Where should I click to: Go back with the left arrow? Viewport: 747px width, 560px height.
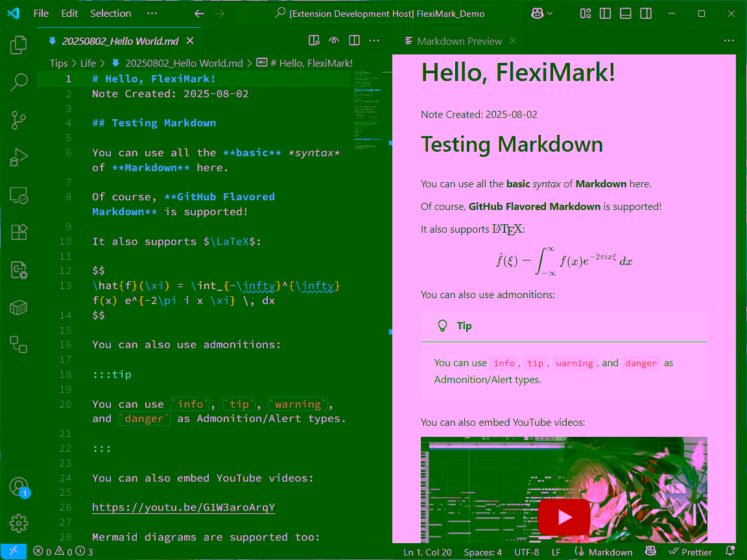(199, 14)
